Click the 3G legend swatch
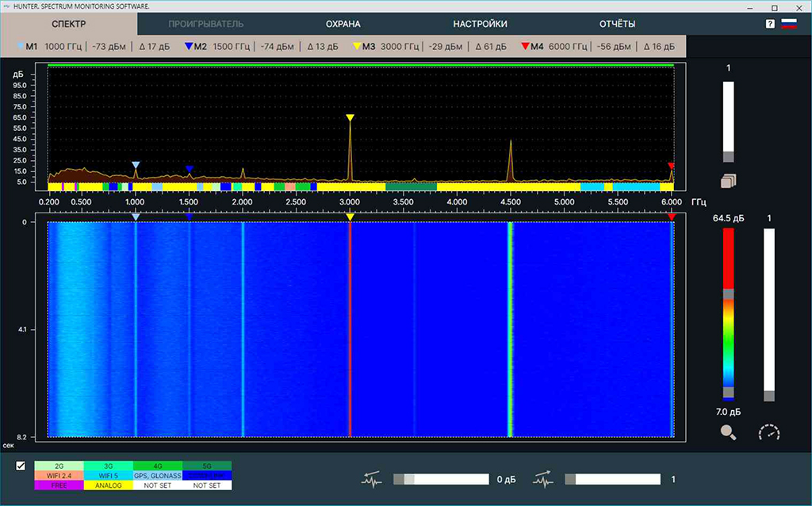 pos(108,466)
